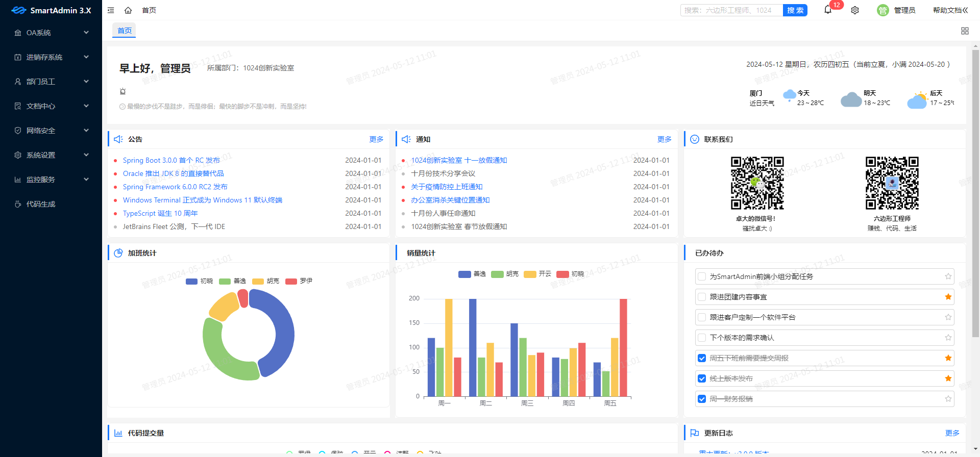This screenshot has width=980, height=457.
Task: Unstar the 跟进团建内容事宜 todo
Action: [948, 297]
